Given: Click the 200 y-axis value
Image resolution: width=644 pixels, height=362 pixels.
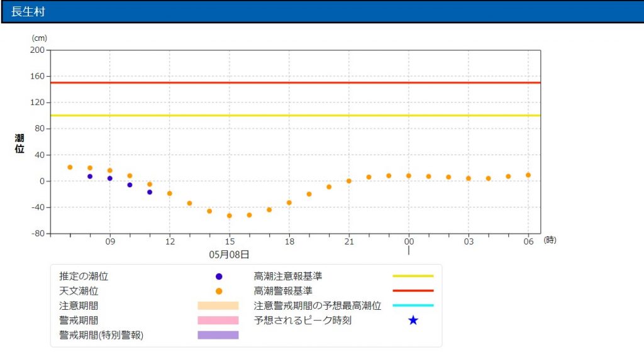Looking at the screenshot, I should tap(37, 50).
